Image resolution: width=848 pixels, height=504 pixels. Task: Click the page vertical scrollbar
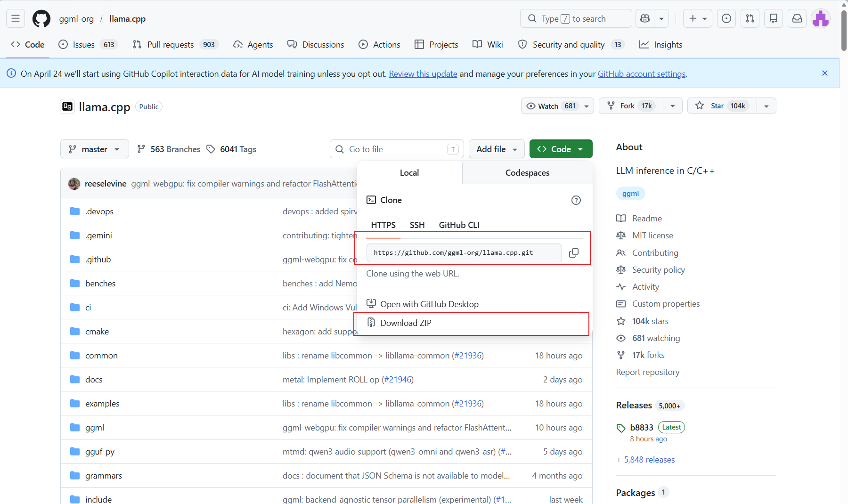844,30
